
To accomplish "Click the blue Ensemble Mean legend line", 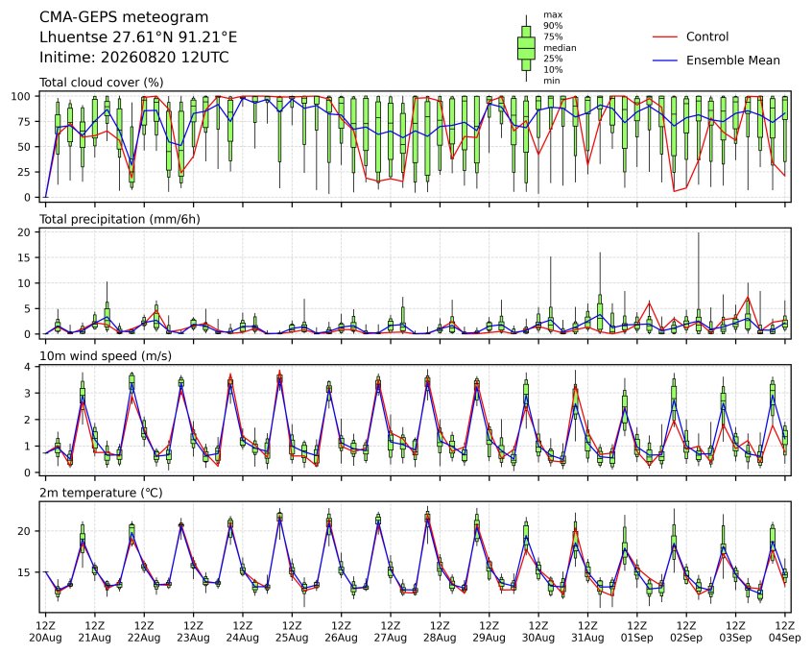I will point(665,61).
